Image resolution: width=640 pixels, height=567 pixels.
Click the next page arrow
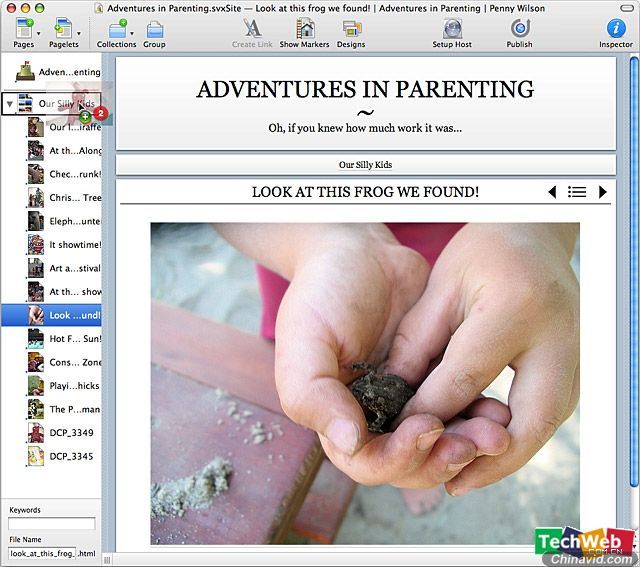coord(602,192)
